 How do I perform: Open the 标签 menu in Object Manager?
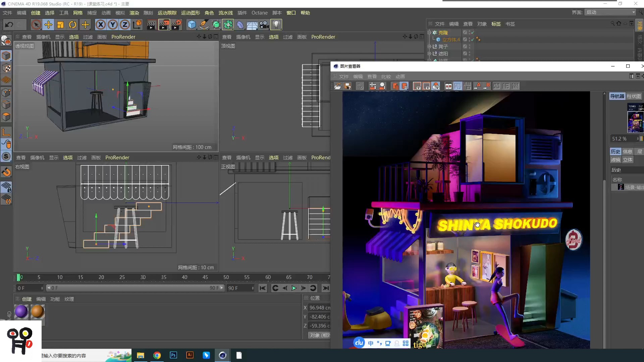coord(496,24)
